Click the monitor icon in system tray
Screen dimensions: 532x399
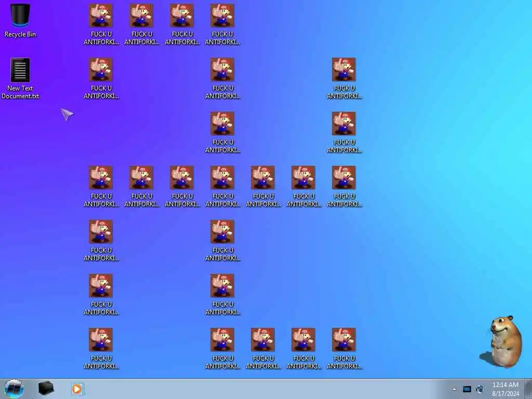click(x=467, y=389)
